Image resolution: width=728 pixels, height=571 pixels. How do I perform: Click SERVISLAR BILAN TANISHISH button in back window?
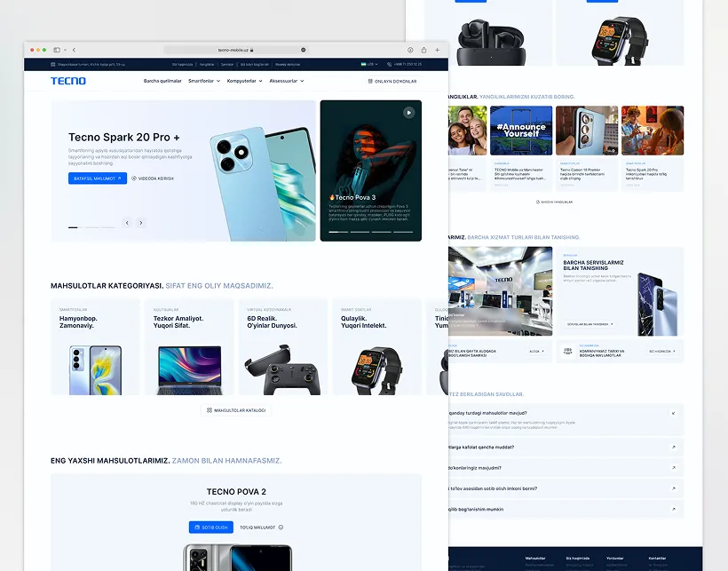(590, 324)
